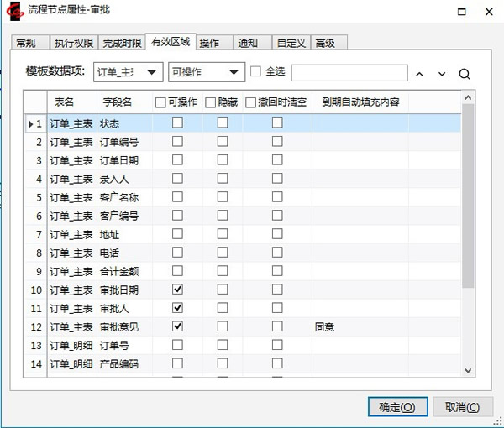
Task: Check 隐藏 checkbox for 状态 row
Action: (x=223, y=123)
